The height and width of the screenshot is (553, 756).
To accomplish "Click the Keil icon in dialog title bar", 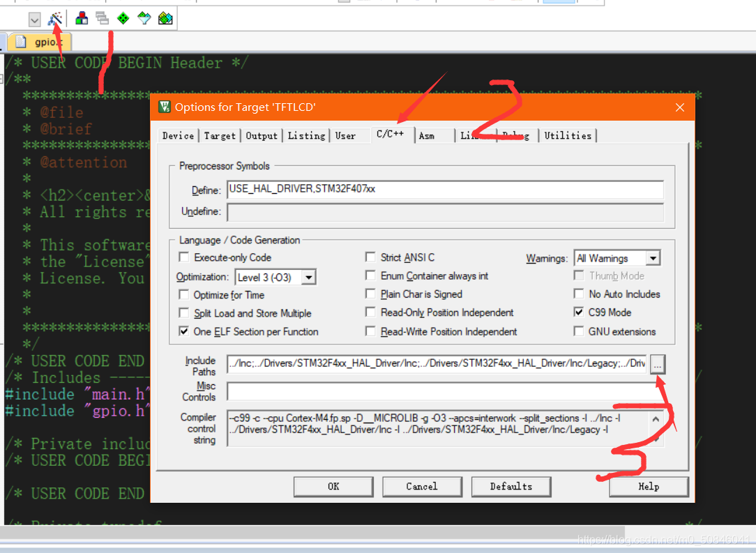I will click(x=165, y=107).
